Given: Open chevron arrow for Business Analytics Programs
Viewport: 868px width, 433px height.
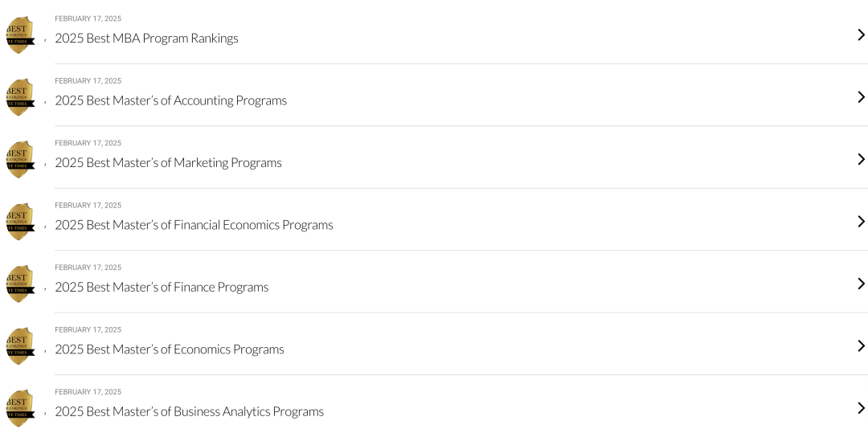Looking at the screenshot, I should [x=861, y=408].
